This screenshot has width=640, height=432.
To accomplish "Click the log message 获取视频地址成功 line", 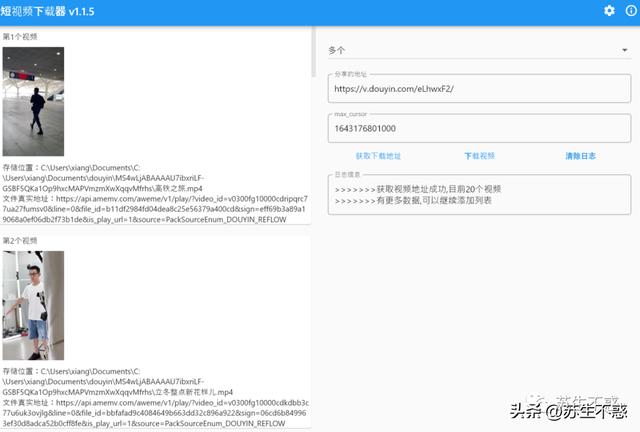I will point(418,189).
